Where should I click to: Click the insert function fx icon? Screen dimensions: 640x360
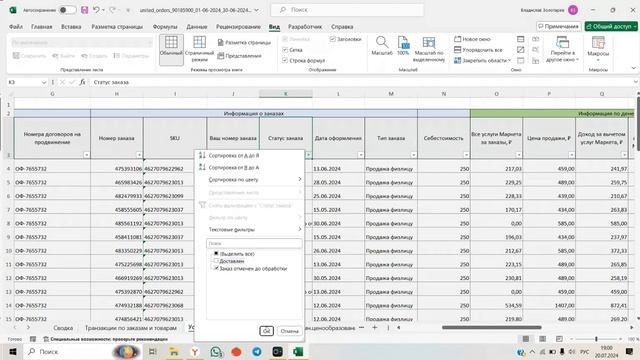tap(82, 82)
